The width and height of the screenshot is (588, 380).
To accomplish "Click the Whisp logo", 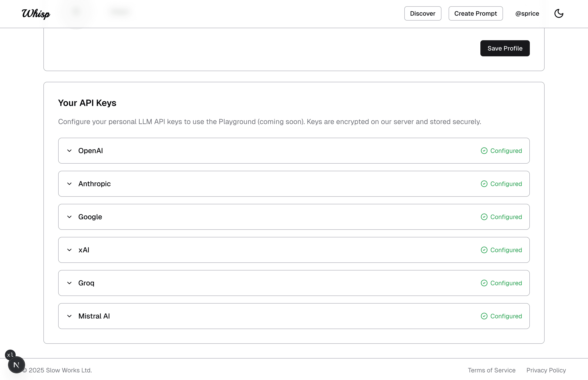I will coord(36,14).
